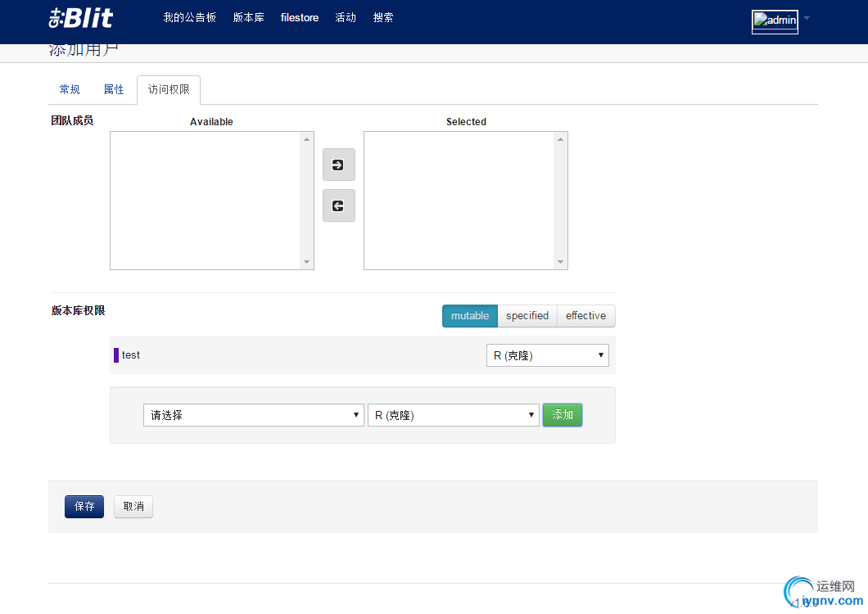The image size is (868, 614).
Task: Remove team with left arrow button
Action: pos(339,205)
